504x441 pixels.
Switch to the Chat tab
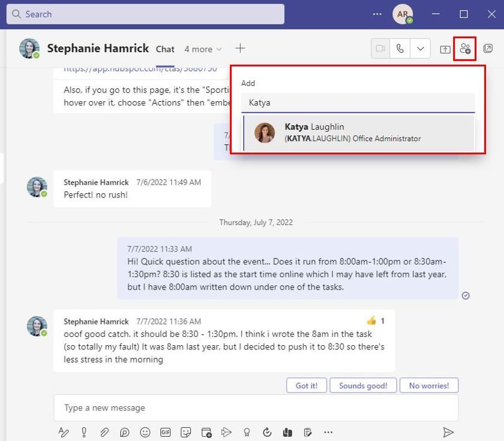(165, 49)
